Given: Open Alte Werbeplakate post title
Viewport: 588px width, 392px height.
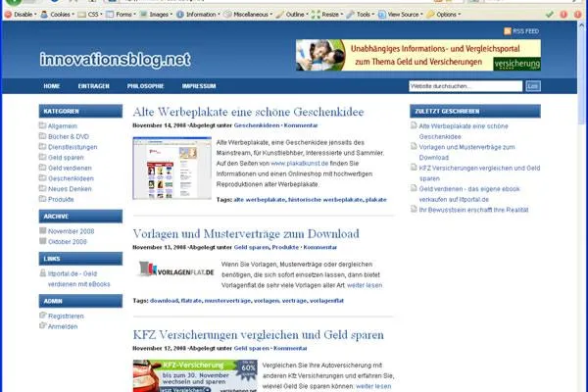Looking at the screenshot, I should click(x=248, y=112).
